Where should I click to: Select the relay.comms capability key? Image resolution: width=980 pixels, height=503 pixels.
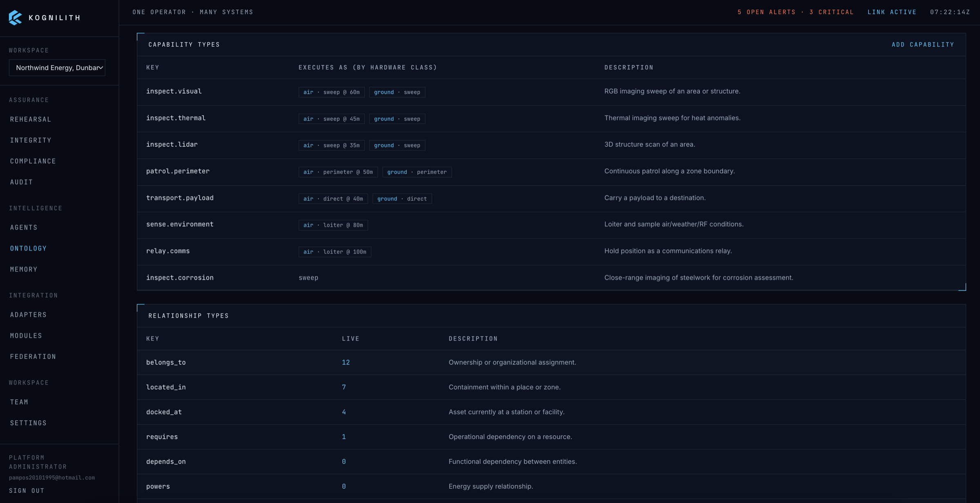pyautogui.click(x=168, y=251)
